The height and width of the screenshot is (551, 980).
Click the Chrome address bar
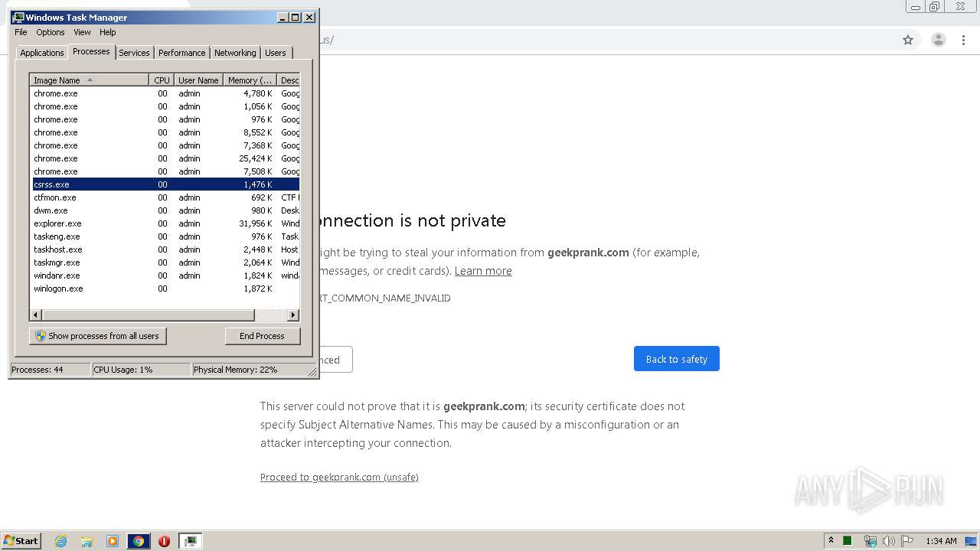605,40
